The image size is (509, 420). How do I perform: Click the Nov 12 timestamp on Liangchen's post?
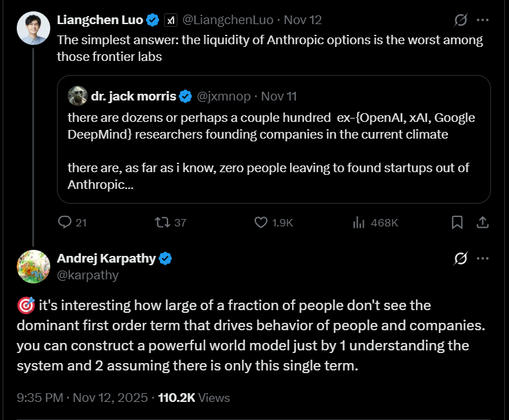pos(303,20)
